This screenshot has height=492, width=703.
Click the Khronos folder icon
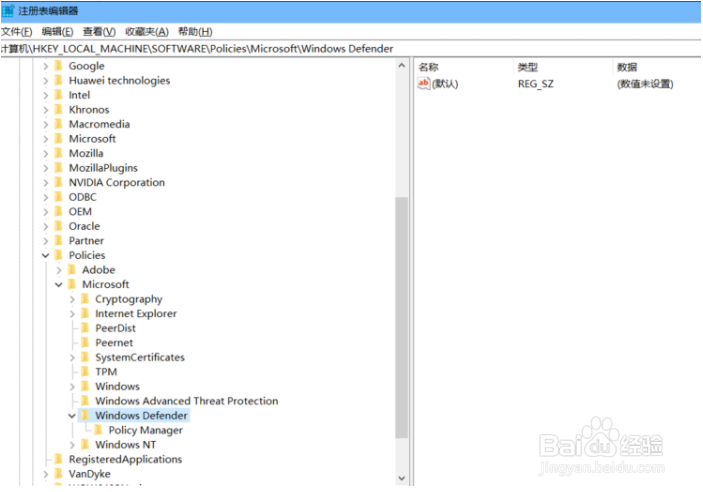(58, 109)
